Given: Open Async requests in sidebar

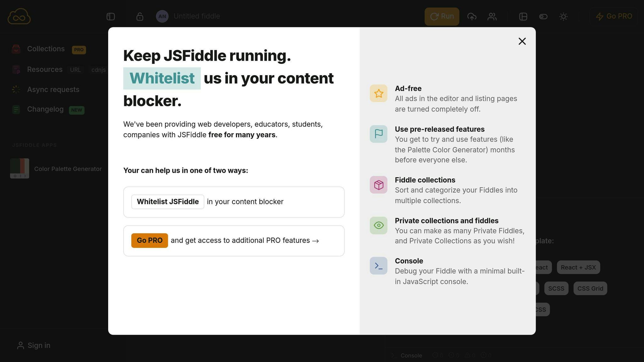Looking at the screenshot, I should pyautogui.click(x=53, y=90).
